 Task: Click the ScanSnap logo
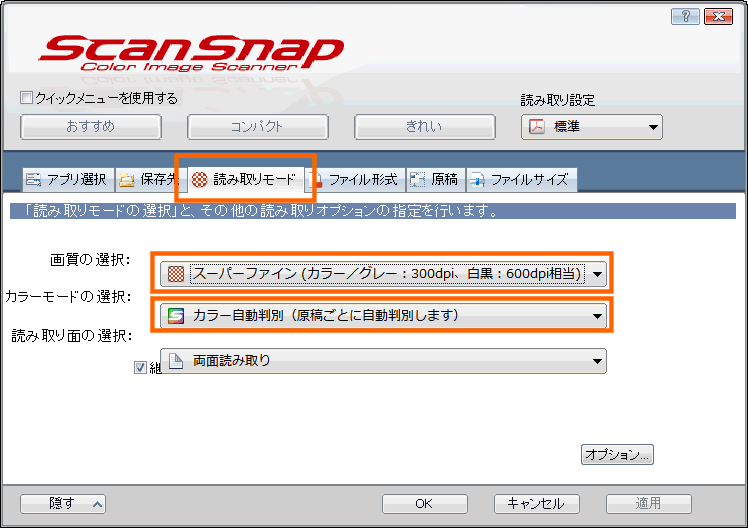click(x=192, y=56)
